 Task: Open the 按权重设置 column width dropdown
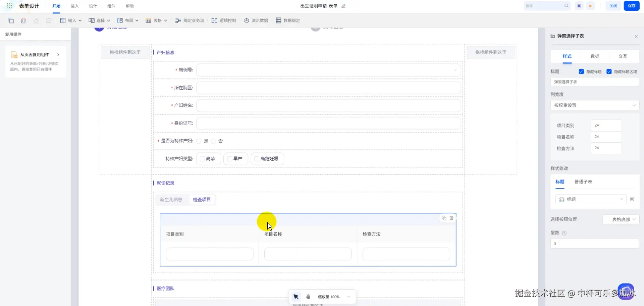click(595, 105)
